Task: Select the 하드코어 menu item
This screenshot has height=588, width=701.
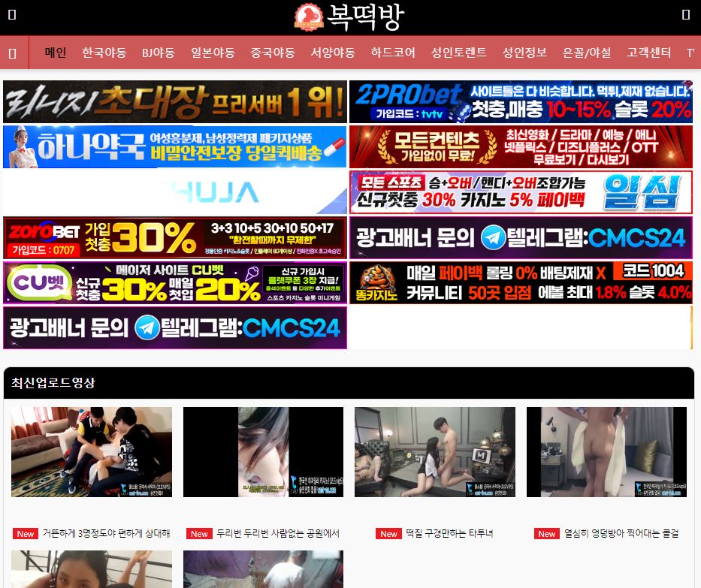Action: pyautogui.click(x=393, y=53)
